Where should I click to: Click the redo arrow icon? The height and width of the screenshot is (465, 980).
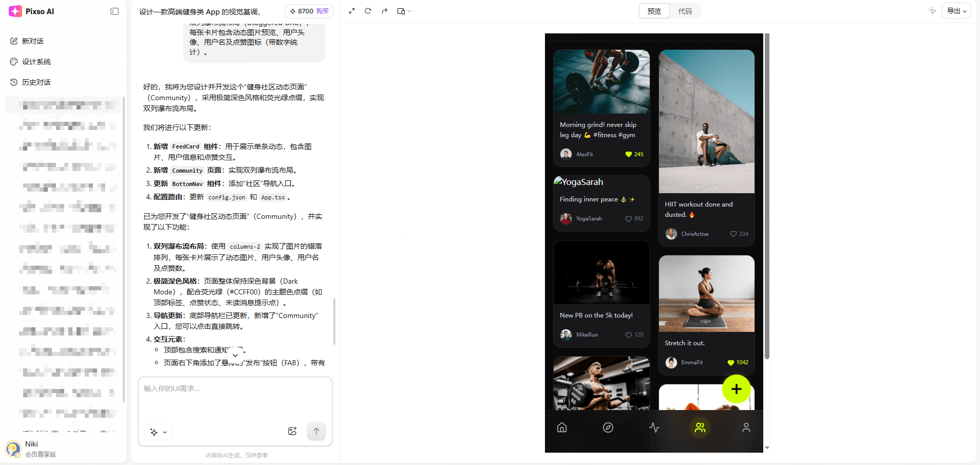[x=384, y=11]
